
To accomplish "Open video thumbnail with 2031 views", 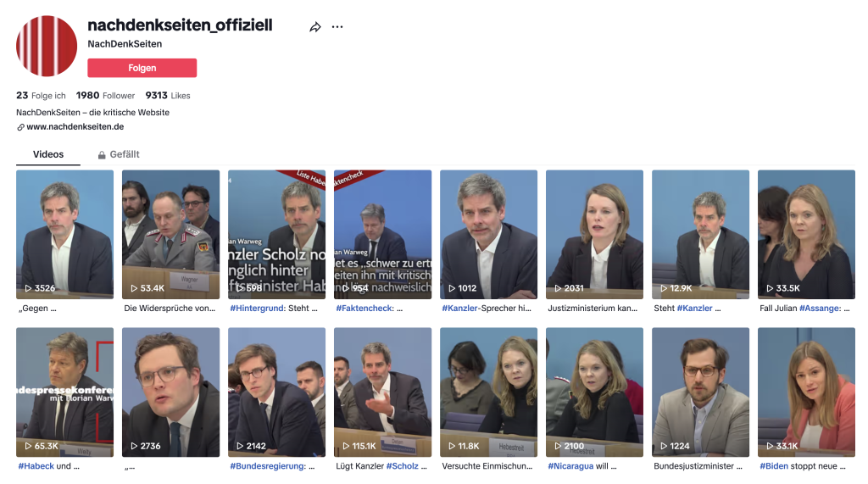I will pyautogui.click(x=594, y=234).
